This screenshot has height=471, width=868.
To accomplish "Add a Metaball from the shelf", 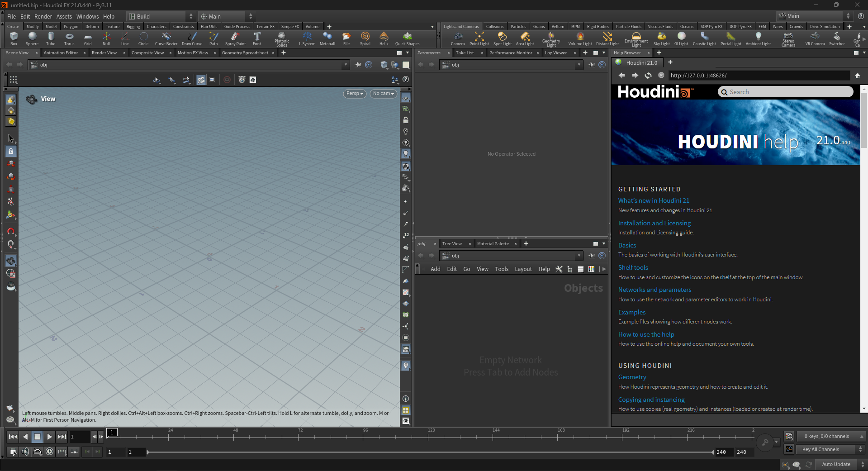I will [327, 38].
